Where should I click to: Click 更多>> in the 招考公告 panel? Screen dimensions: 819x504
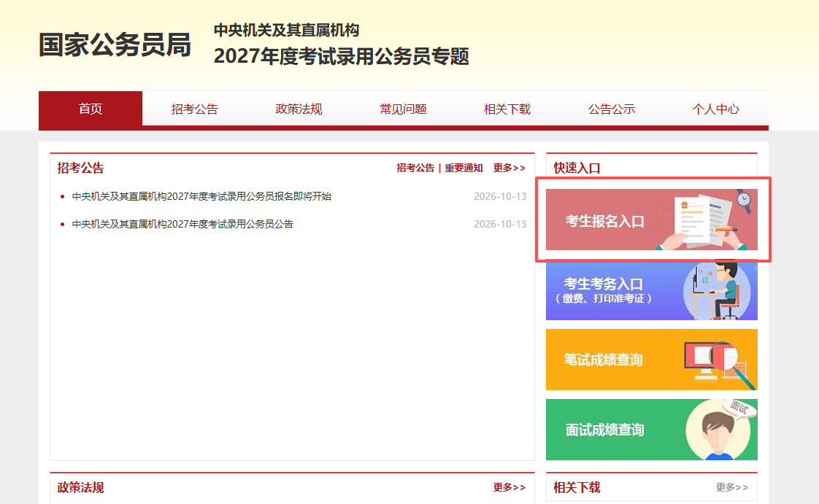(x=510, y=168)
